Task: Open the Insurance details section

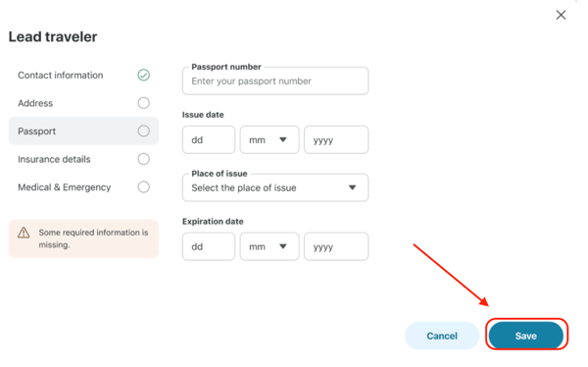Action: coord(83,159)
